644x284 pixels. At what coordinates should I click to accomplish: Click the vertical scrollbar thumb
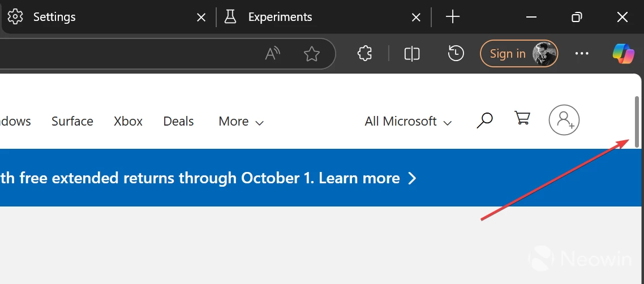tap(637, 121)
